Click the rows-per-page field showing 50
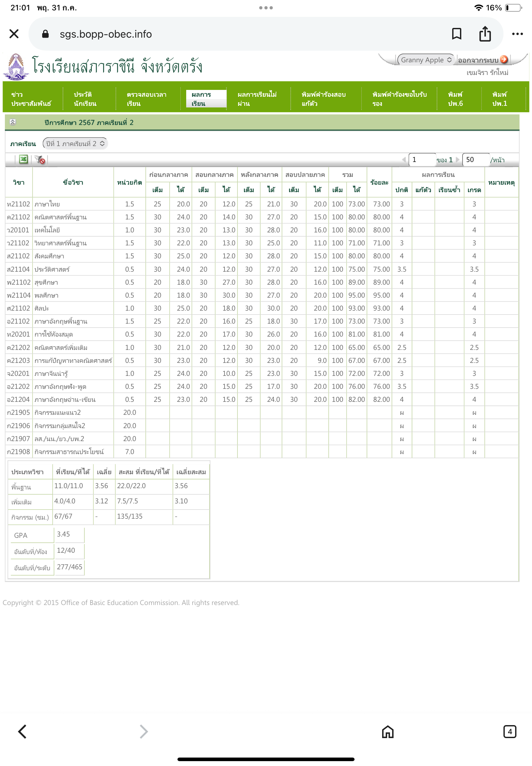Viewport: 532px width, 766px height. tap(476, 160)
